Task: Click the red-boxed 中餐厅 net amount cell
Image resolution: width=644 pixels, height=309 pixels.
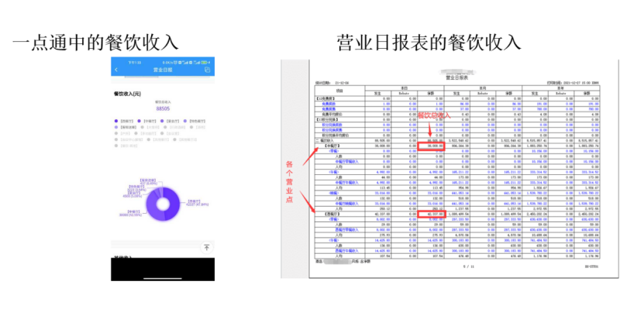Action: pyautogui.click(x=431, y=146)
